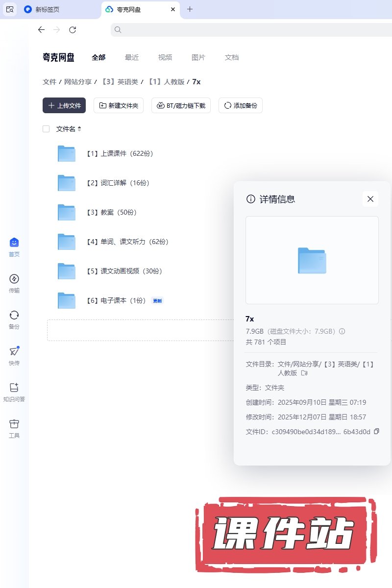Click the disk size info icon
Viewport: 392px width, 588px height.
pos(342,331)
